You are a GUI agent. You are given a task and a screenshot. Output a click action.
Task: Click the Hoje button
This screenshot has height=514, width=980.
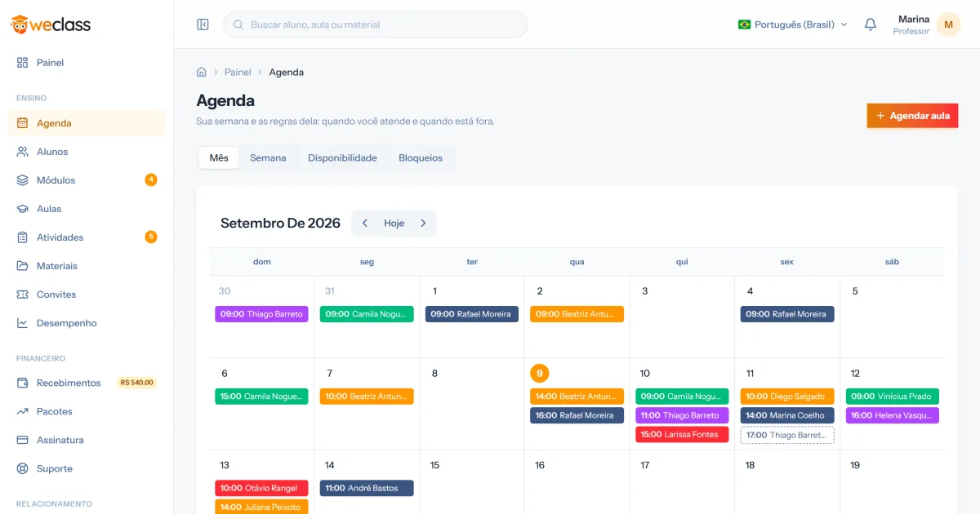tap(394, 223)
